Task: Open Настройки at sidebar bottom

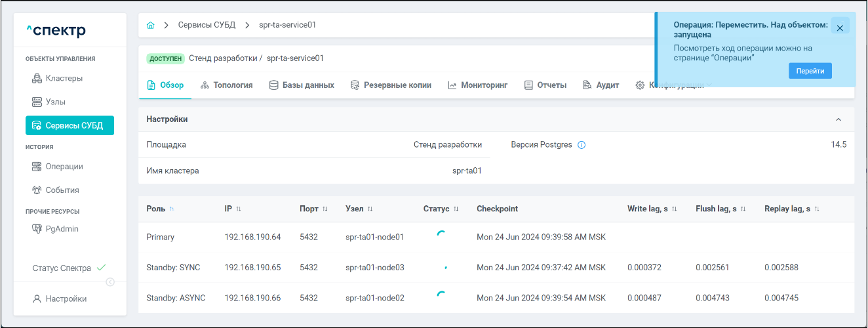Action: pos(66,299)
